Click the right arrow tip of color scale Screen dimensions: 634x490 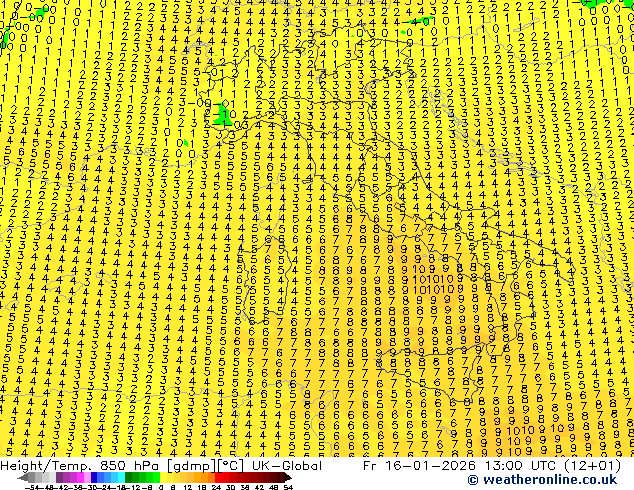tap(290, 478)
